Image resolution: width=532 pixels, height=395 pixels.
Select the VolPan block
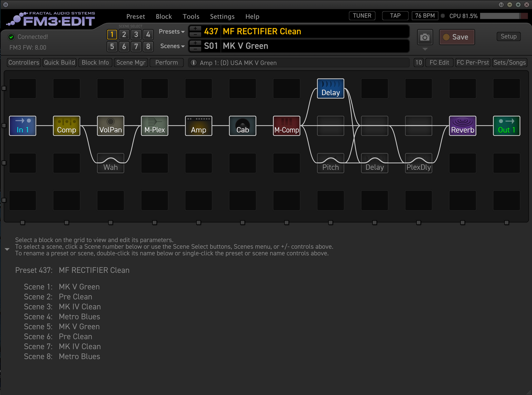point(110,126)
